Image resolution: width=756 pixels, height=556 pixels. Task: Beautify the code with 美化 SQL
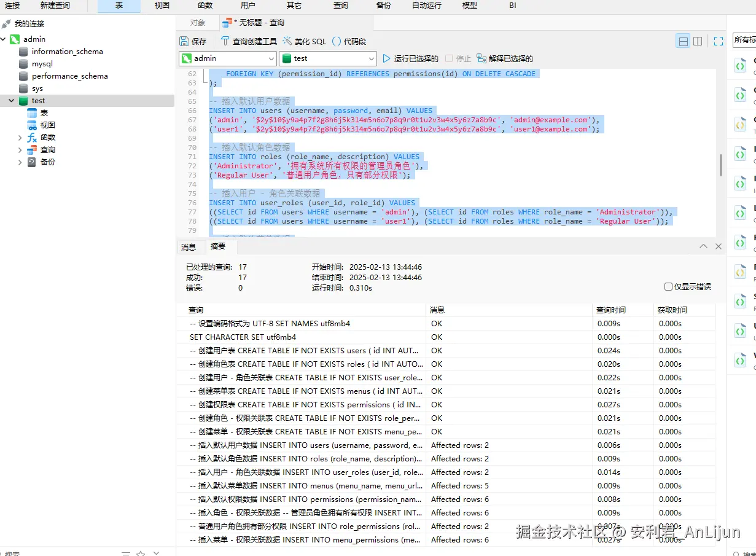coord(304,41)
